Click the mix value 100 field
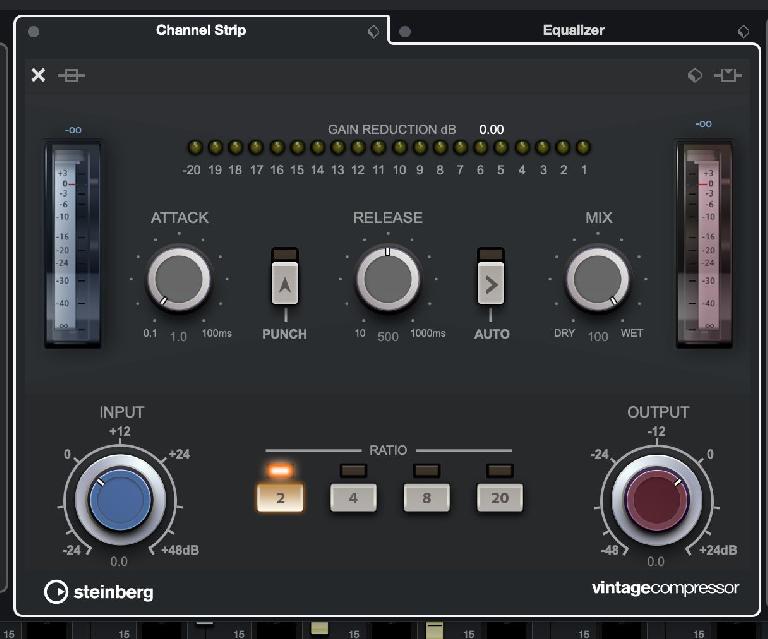The height and width of the screenshot is (639, 768). pos(598,337)
